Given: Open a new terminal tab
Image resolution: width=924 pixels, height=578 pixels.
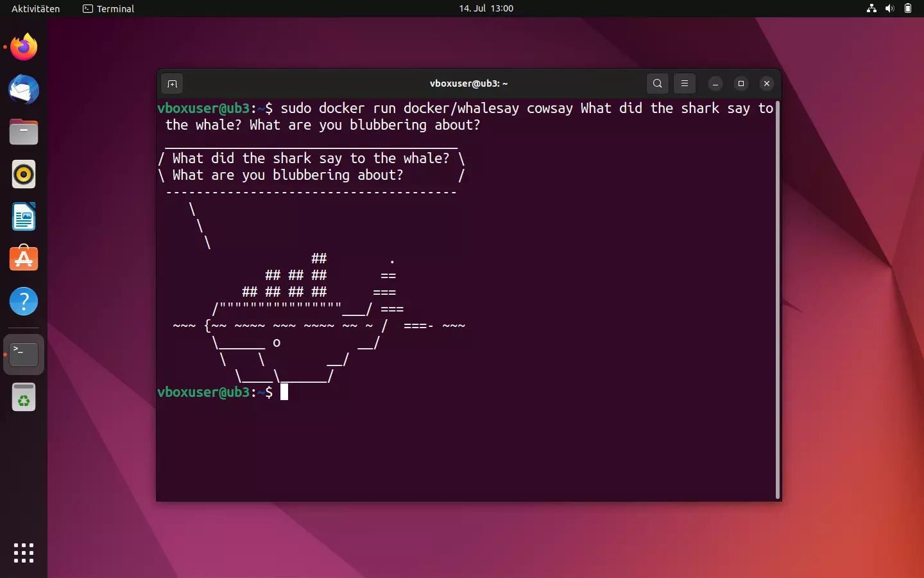Looking at the screenshot, I should tap(172, 83).
